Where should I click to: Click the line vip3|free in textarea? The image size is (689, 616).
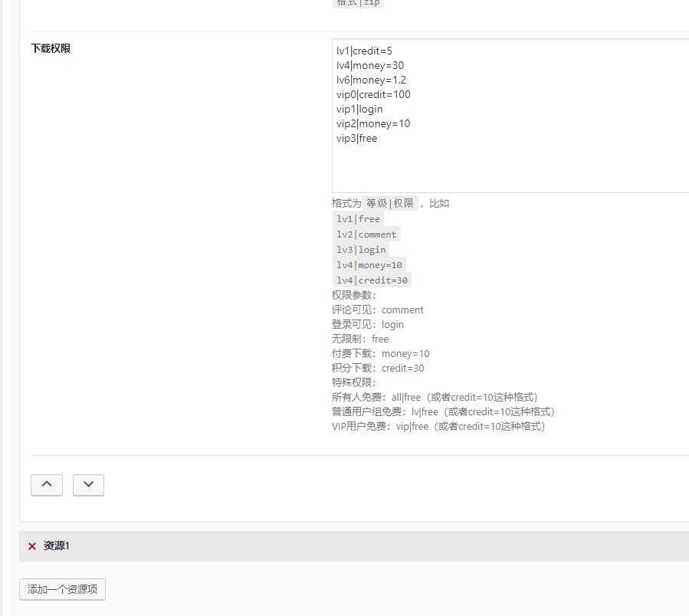click(357, 138)
